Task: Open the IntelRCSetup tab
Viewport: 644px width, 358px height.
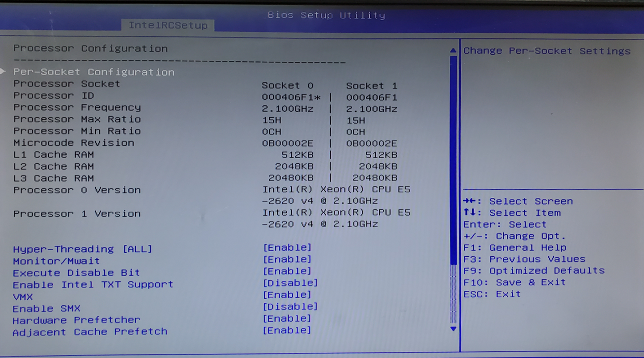Action: [168, 25]
